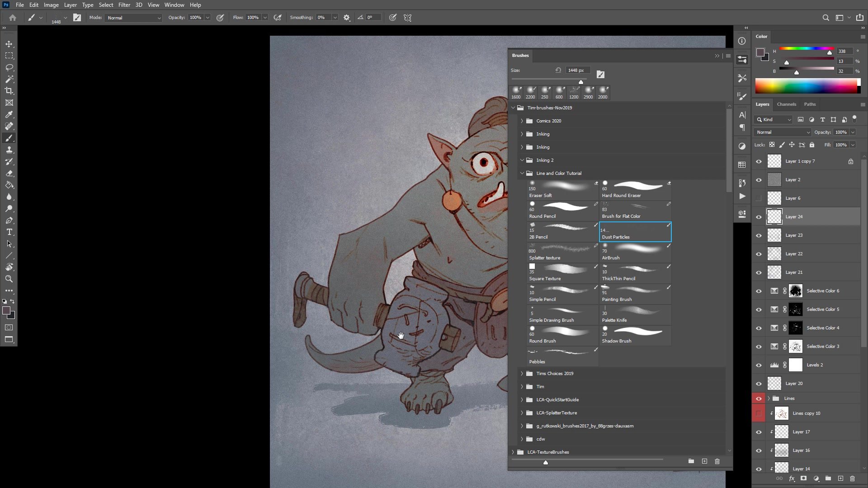Open brush smoothing options gear
Screen dimensions: 868x488
(347, 18)
